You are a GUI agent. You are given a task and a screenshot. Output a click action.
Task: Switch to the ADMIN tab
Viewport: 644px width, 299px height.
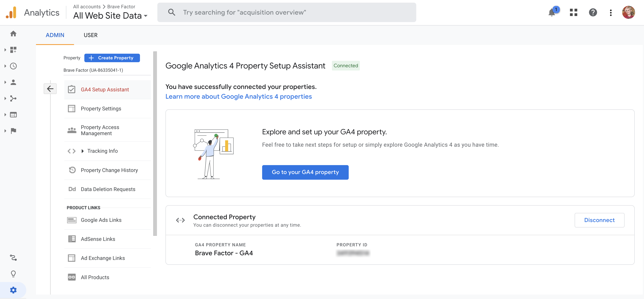pyautogui.click(x=55, y=35)
